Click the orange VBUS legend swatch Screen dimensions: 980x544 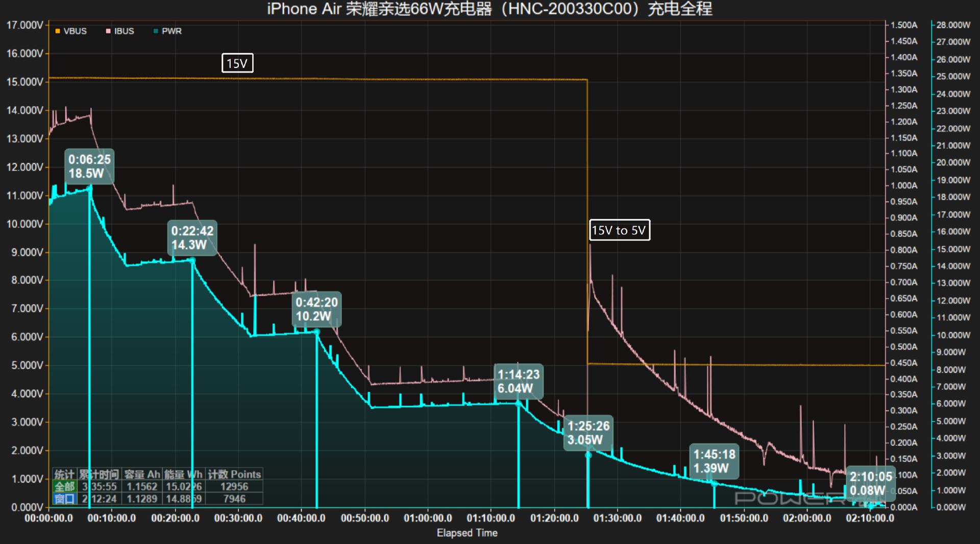[58, 31]
